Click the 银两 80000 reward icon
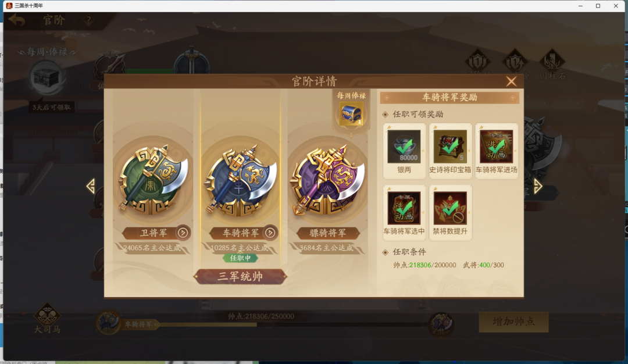 click(x=404, y=146)
